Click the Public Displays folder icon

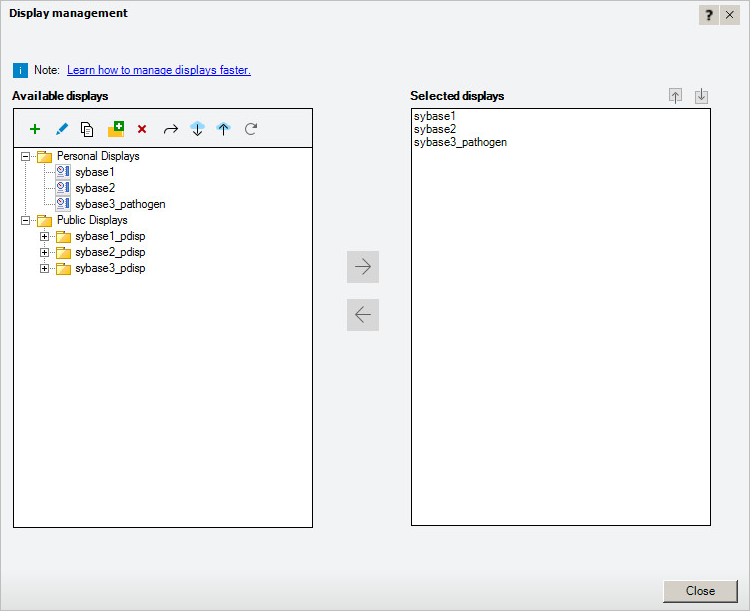[x=44, y=221]
